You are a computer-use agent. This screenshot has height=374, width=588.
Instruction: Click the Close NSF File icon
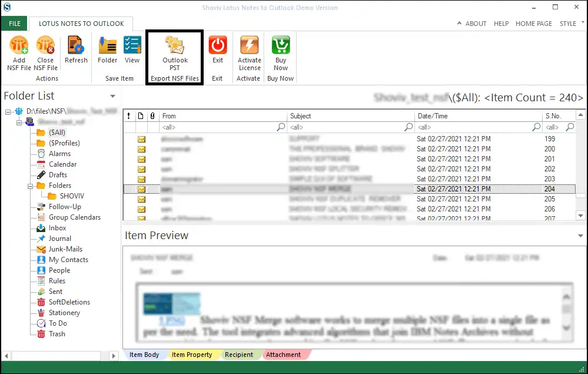pyautogui.click(x=45, y=46)
